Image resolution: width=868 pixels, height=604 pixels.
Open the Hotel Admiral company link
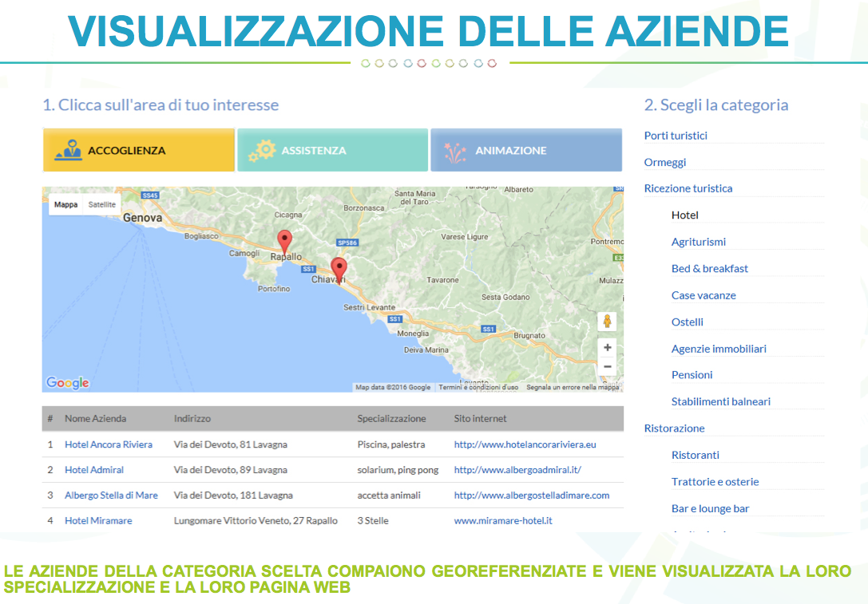[x=94, y=470]
